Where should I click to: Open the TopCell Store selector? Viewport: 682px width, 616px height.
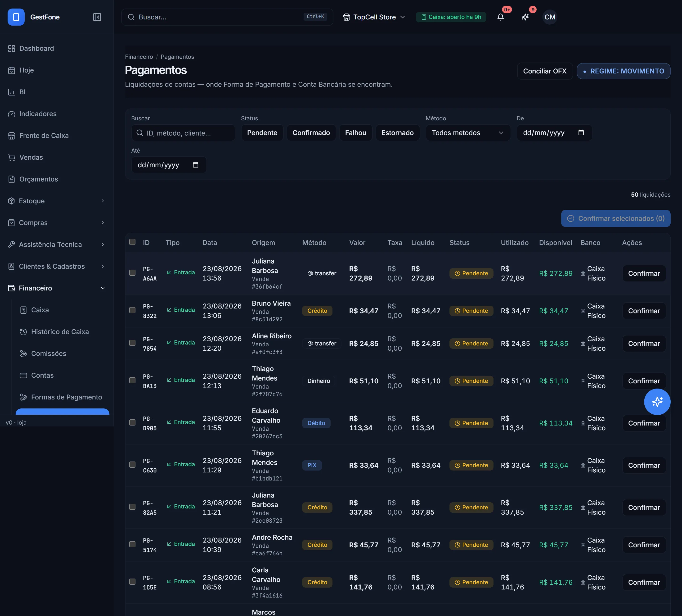click(x=374, y=17)
